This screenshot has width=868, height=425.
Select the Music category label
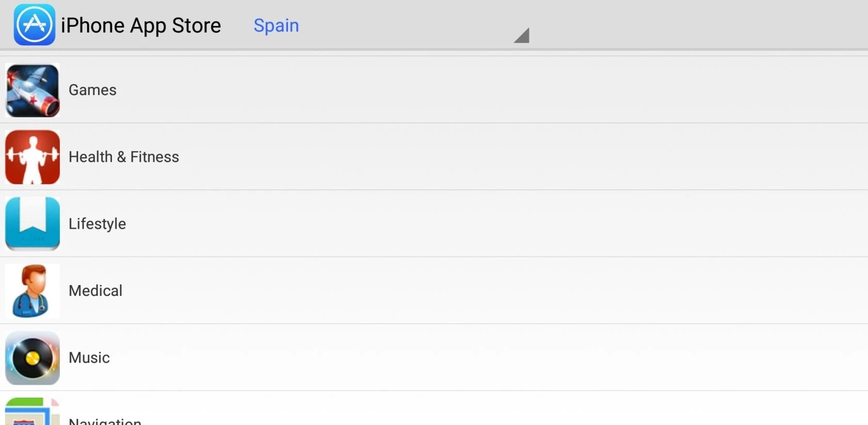coord(89,358)
